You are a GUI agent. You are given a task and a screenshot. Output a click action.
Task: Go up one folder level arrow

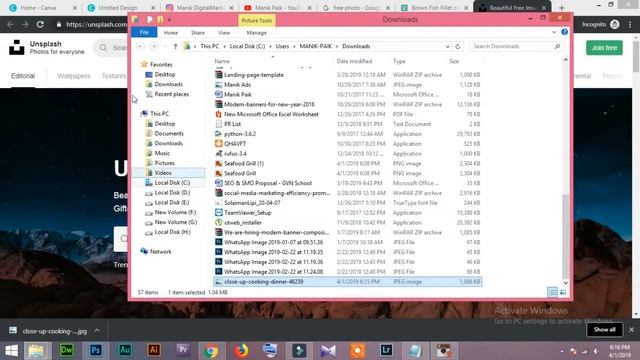[x=176, y=47]
